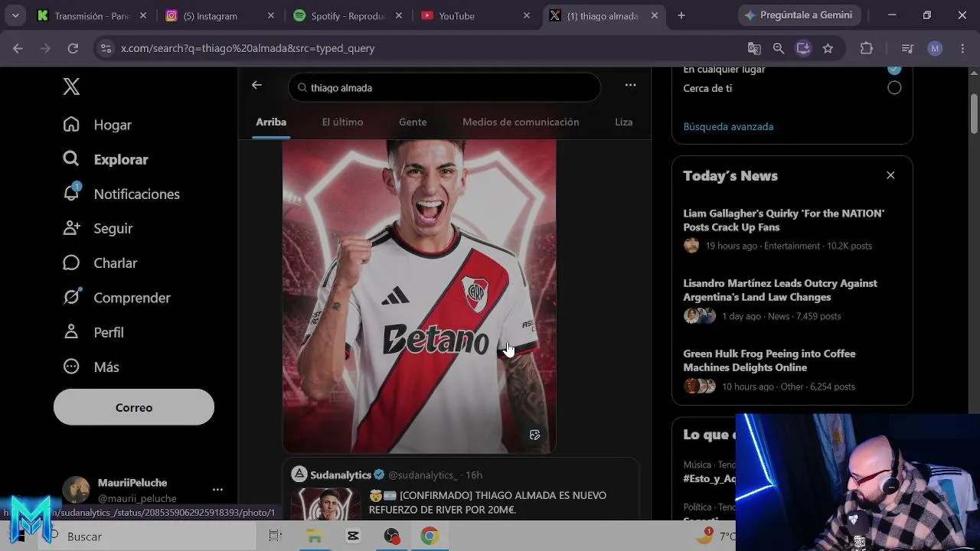Open the Seguir people icon

[71, 228]
